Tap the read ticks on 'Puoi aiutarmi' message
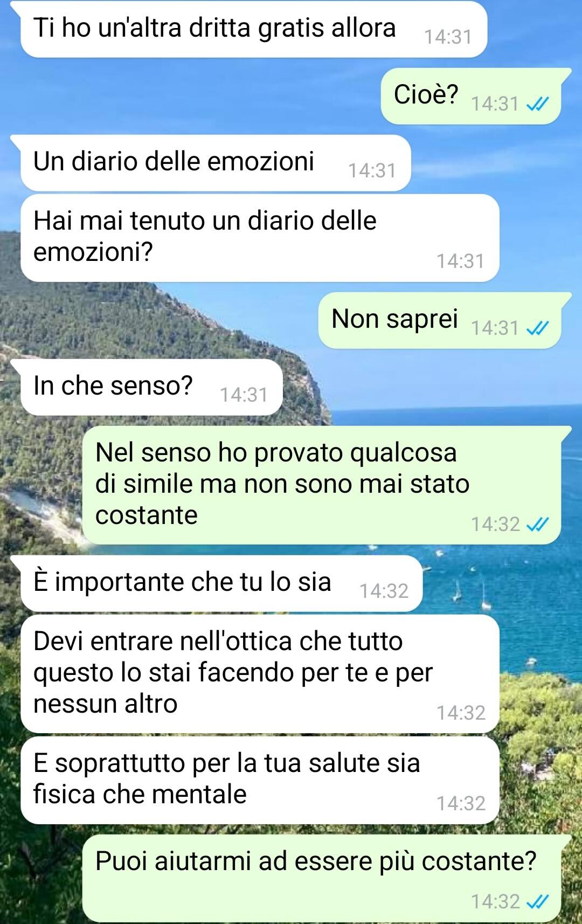The width and height of the screenshot is (582, 924). coord(537,901)
